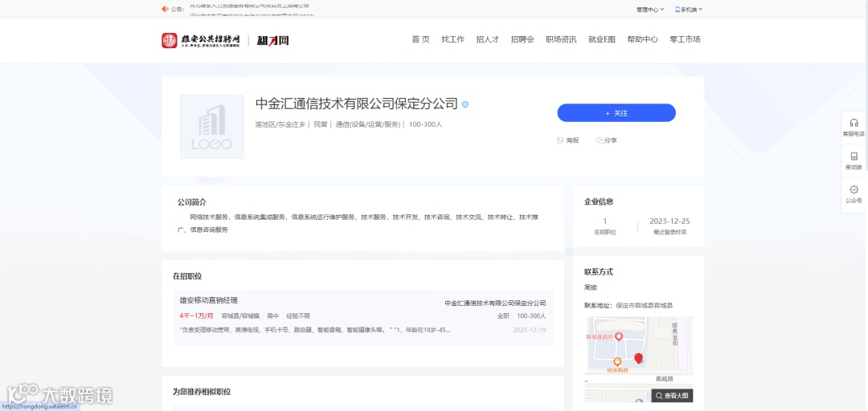Screen dimensions: 868x411
Task: Click company title 中金汇通信技术有限公司保定分公司
Action: click(357, 104)
